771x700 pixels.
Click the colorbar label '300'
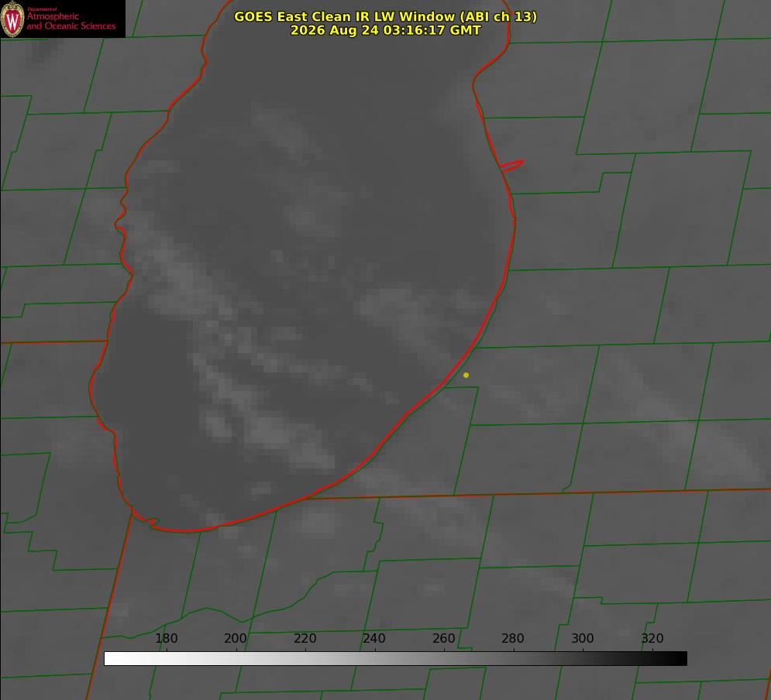pyautogui.click(x=583, y=638)
